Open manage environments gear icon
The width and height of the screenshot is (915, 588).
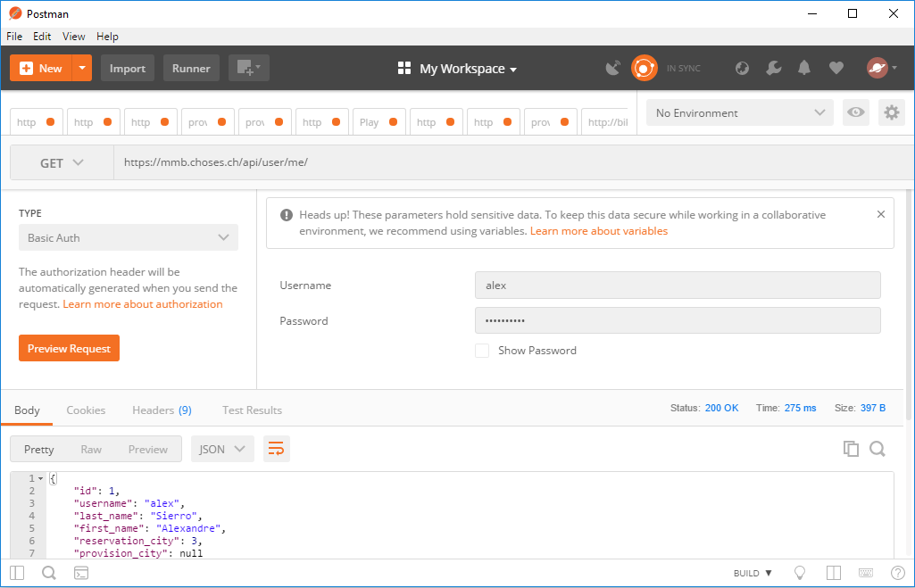pos(892,112)
